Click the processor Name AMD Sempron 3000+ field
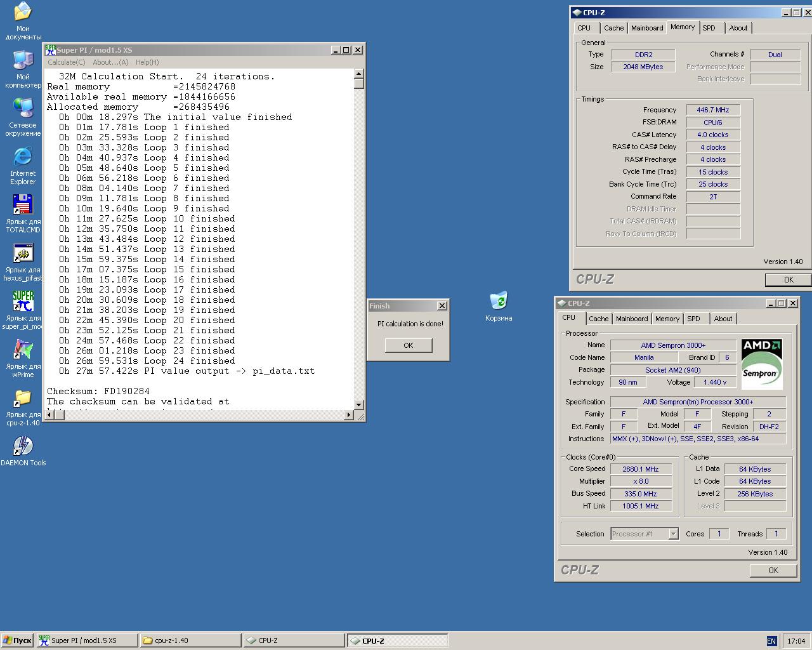 click(x=673, y=345)
